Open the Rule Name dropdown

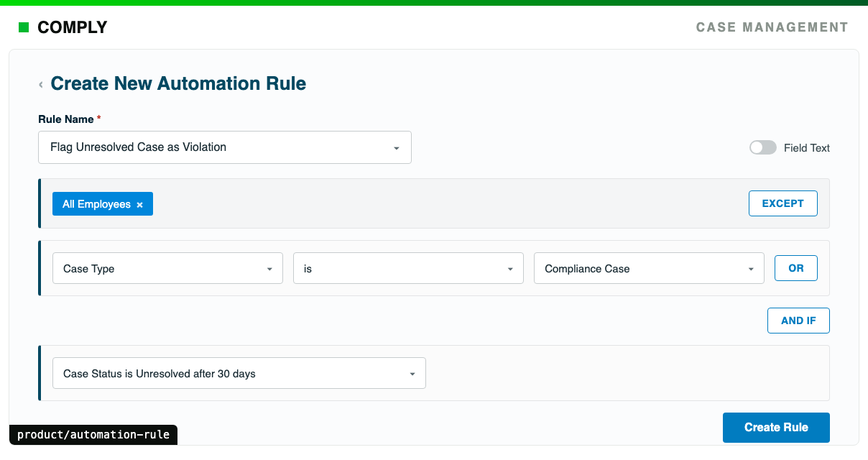click(x=225, y=147)
